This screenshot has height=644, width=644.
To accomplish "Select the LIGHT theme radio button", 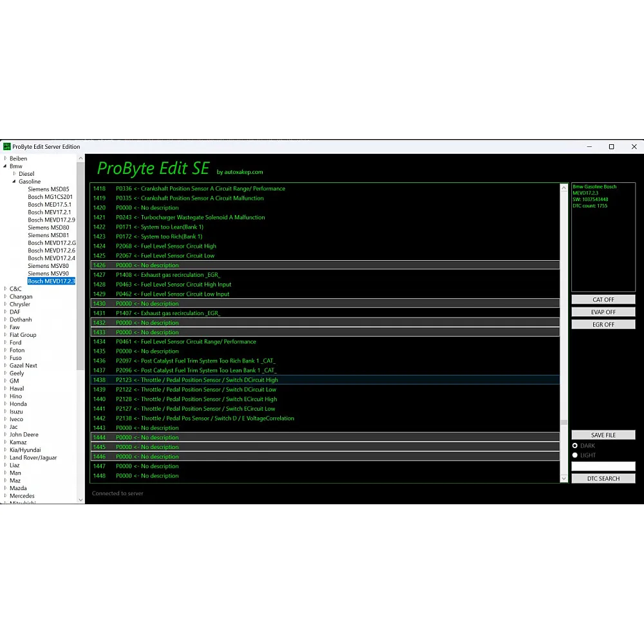I will [575, 455].
